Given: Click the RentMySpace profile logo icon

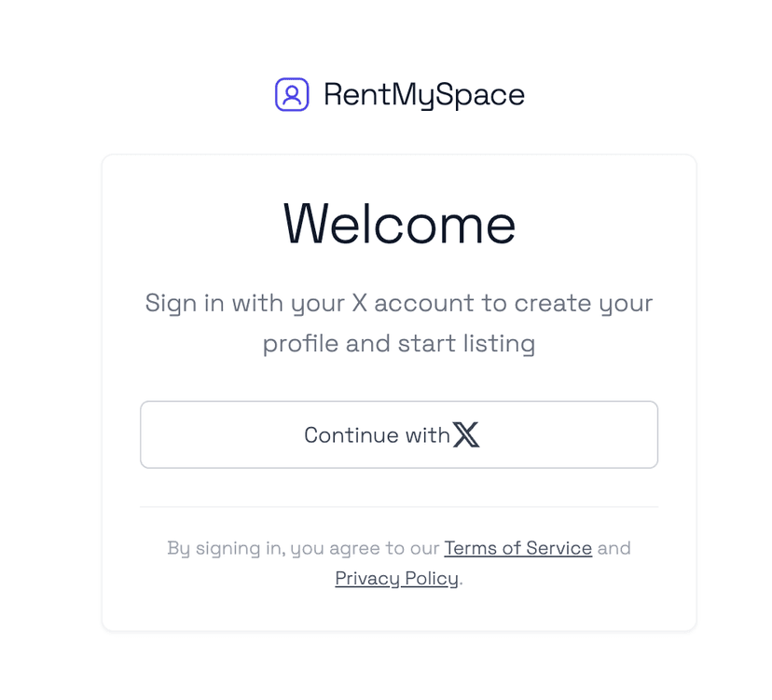Looking at the screenshot, I should coord(292,94).
